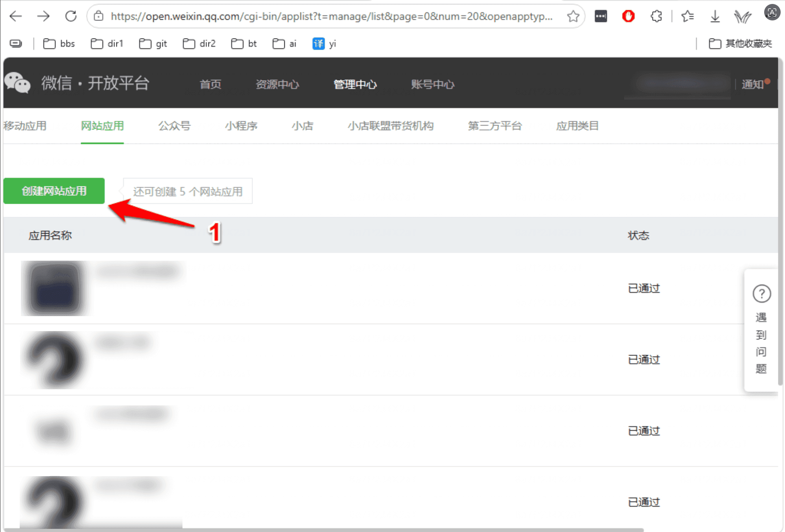Open the password manager extension icon
The height and width of the screenshot is (532, 785).
[x=601, y=16]
